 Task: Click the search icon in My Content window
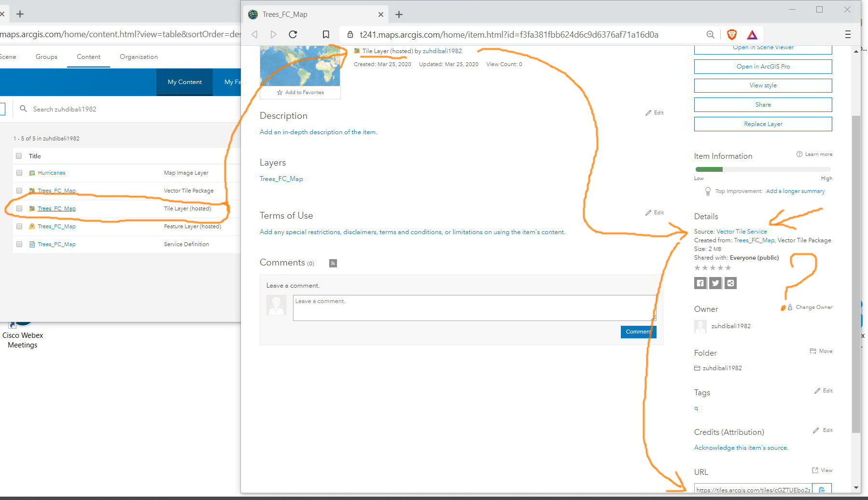(23, 109)
